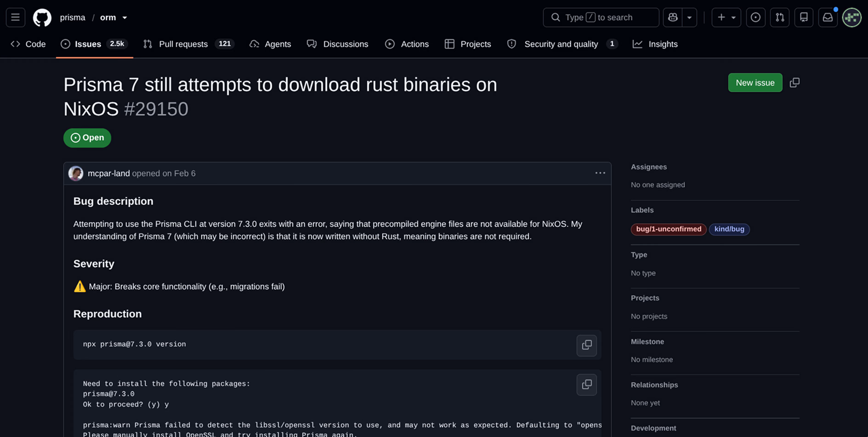Open the notifications inbox
Screen dimensions: 868x437
(x=828, y=17)
